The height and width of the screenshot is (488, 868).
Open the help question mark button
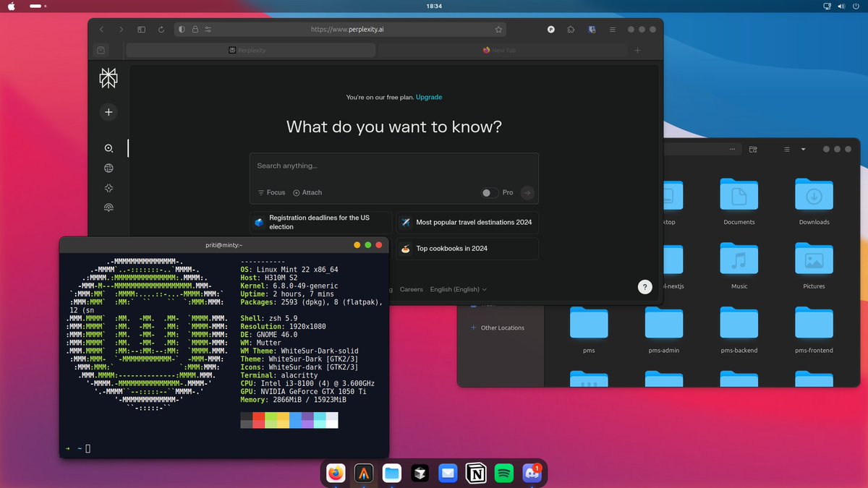645,286
